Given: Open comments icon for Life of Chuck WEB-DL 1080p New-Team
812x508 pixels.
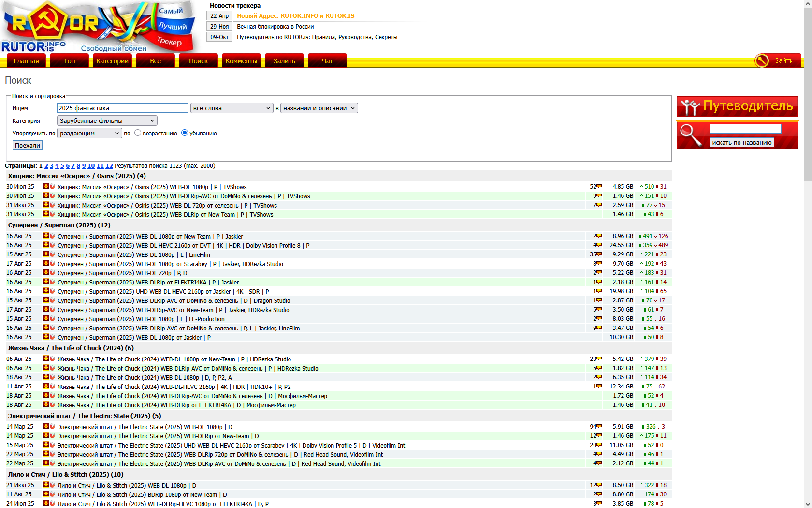Looking at the screenshot, I should (x=599, y=359).
